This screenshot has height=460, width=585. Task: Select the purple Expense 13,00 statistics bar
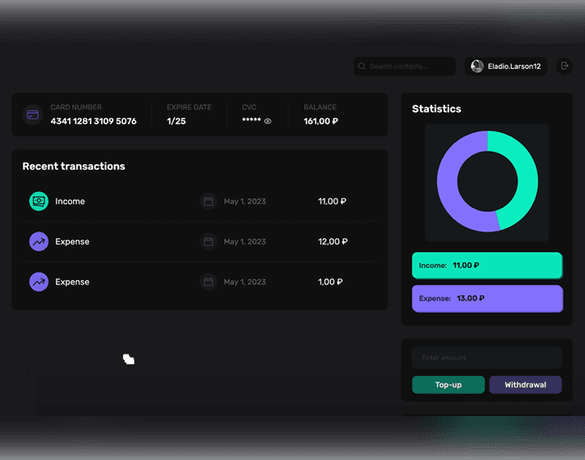[x=487, y=298]
